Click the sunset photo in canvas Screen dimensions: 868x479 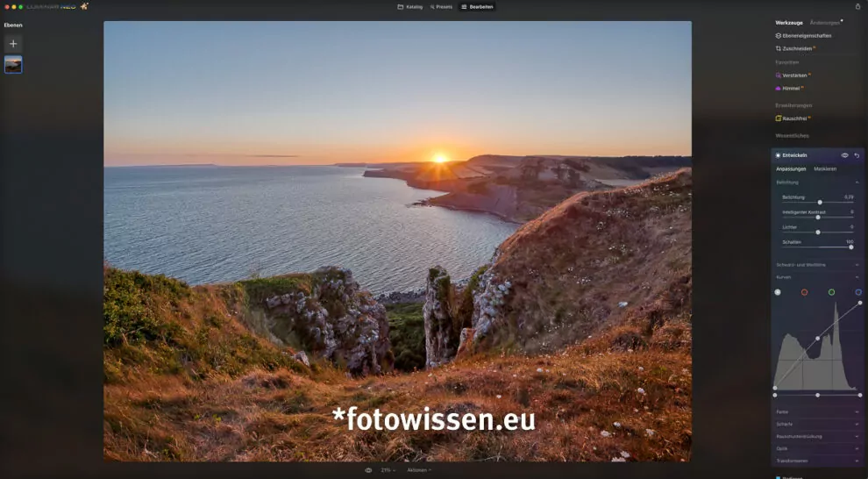(397, 241)
